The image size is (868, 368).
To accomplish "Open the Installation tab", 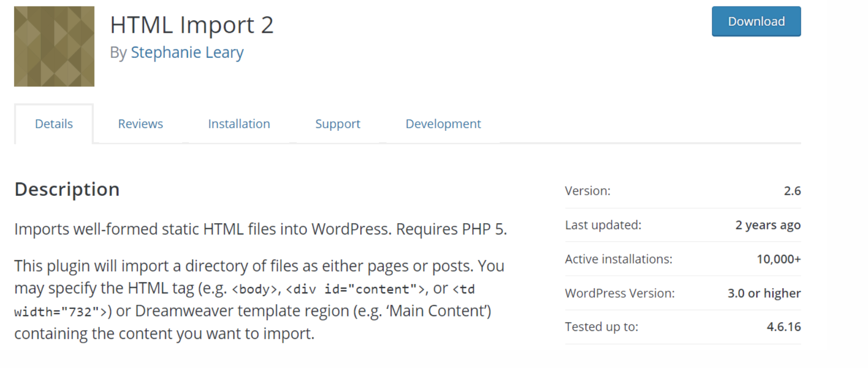I will [x=239, y=124].
